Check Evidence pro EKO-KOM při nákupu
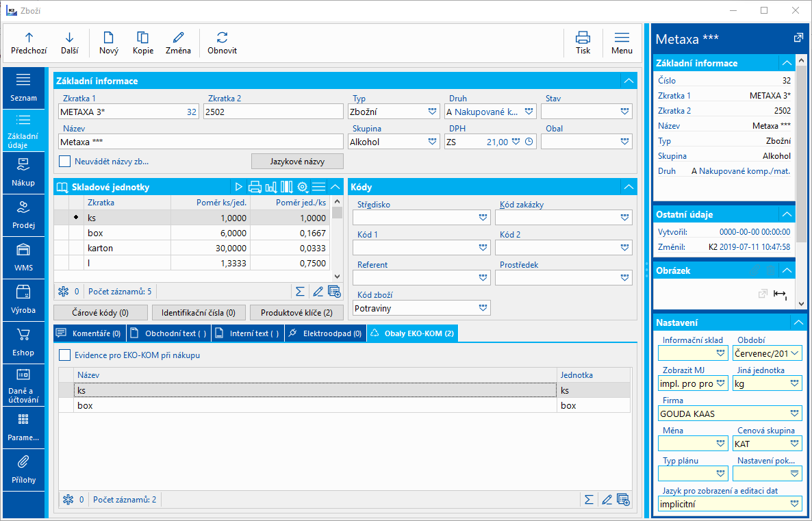 coord(65,355)
